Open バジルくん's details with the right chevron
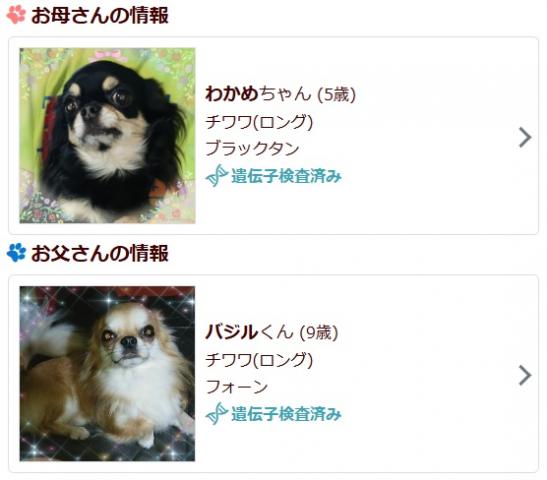 pos(525,375)
